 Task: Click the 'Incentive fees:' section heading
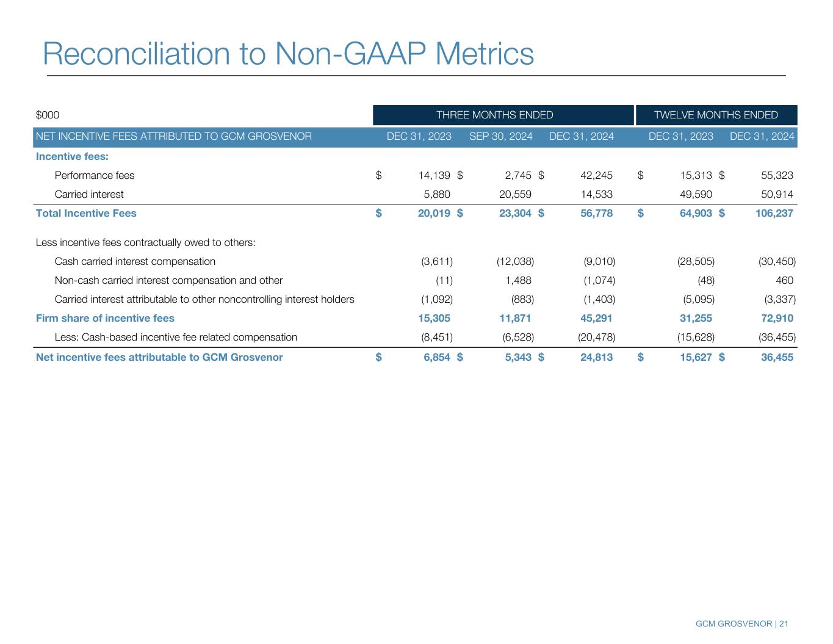72,157
